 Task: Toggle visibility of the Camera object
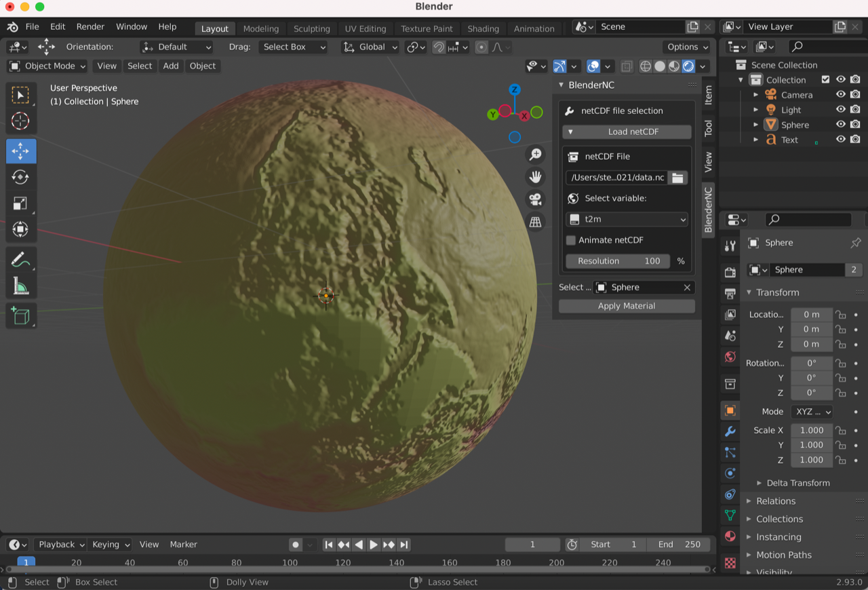841,94
